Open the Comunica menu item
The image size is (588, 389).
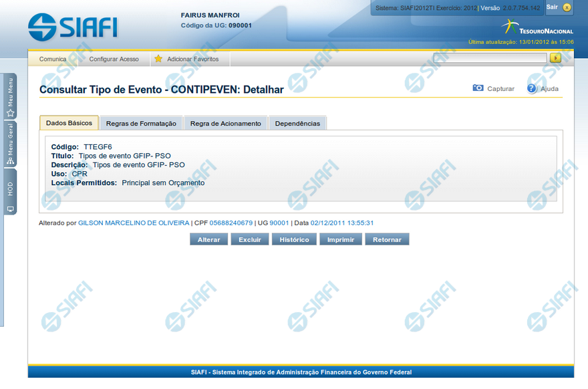[53, 59]
